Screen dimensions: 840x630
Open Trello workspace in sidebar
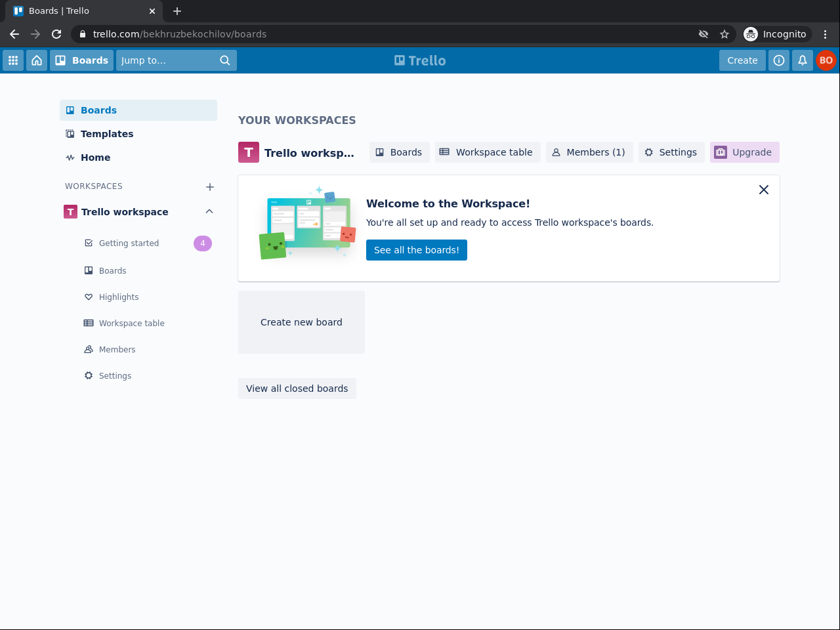pyautogui.click(x=125, y=212)
